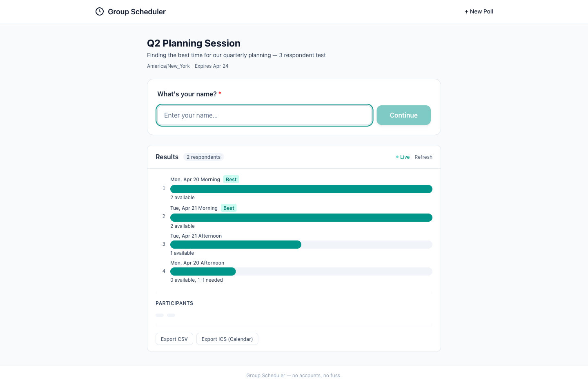Click the first participant placeholder chip
The image size is (588, 385).
click(x=160, y=315)
